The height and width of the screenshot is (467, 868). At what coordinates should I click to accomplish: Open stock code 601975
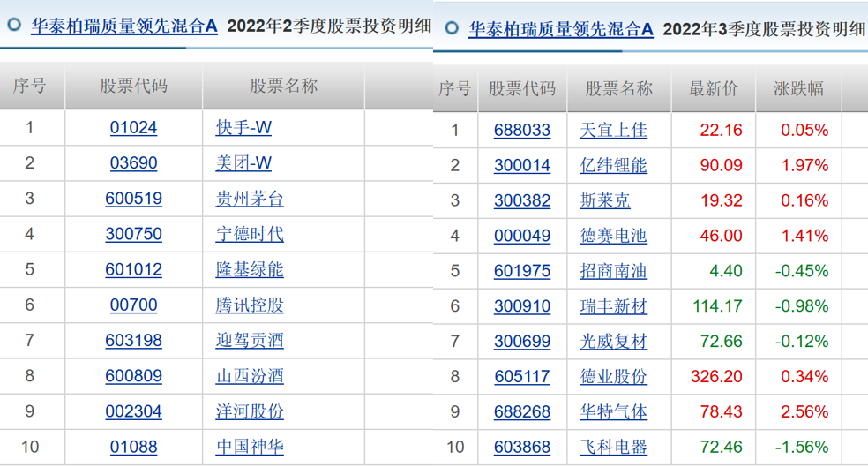[x=522, y=271]
